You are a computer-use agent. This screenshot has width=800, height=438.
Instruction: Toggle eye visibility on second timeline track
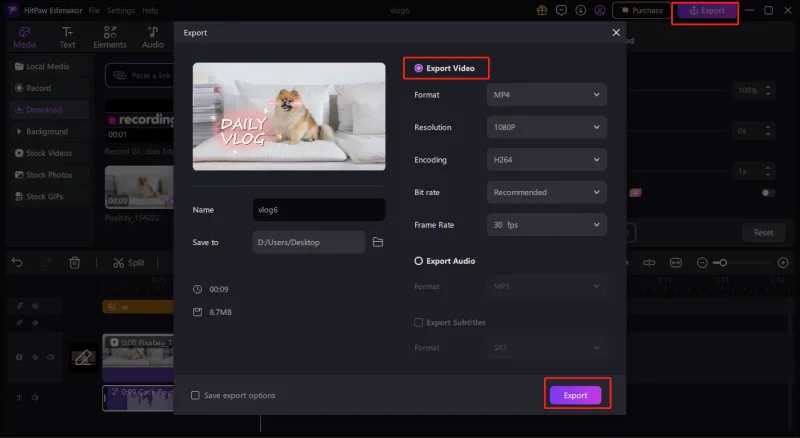point(35,323)
